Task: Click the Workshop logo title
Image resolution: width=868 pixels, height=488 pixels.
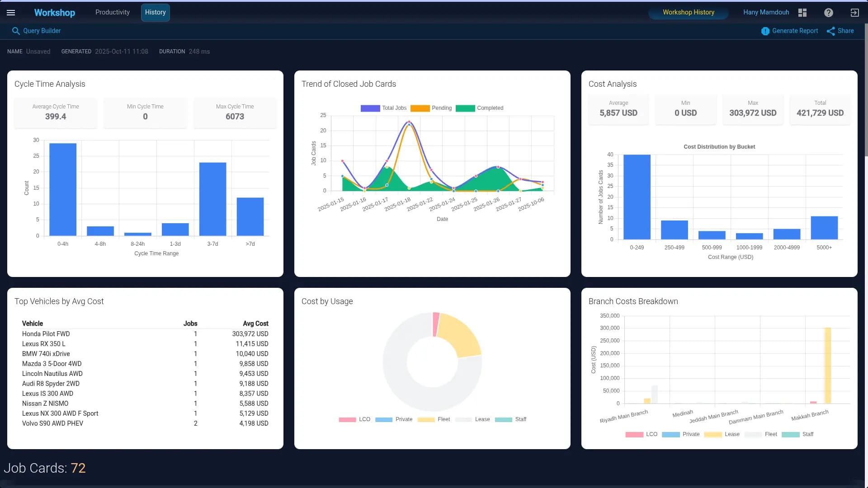Action: 55,13
